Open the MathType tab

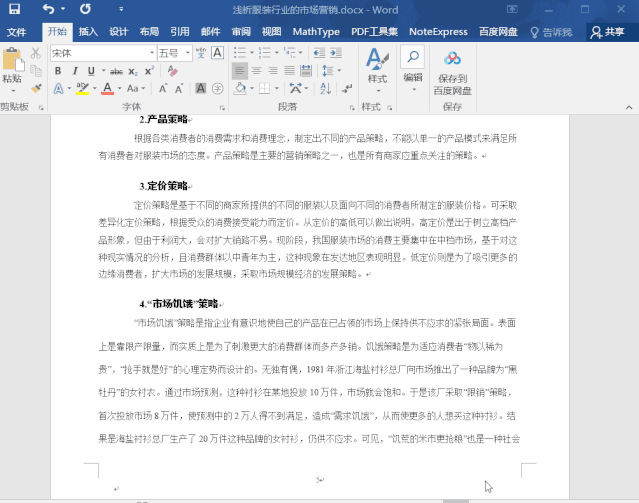click(316, 32)
